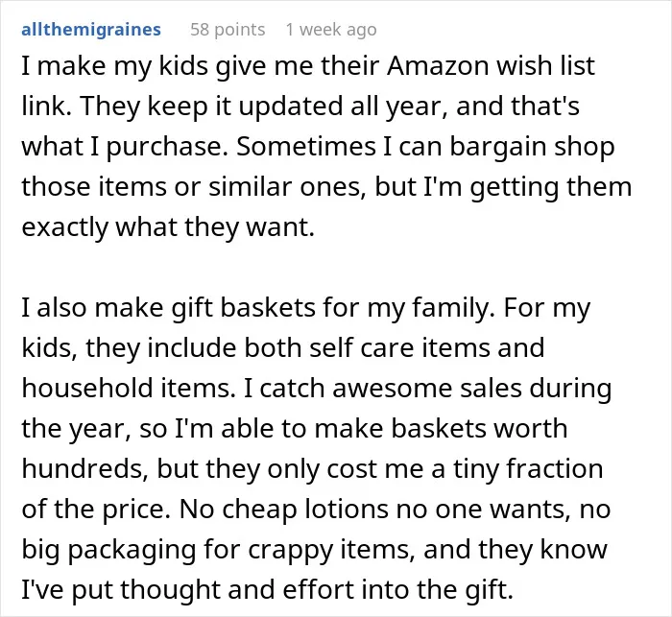
Task: Click the phrase updated all year
Action: [344, 107]
